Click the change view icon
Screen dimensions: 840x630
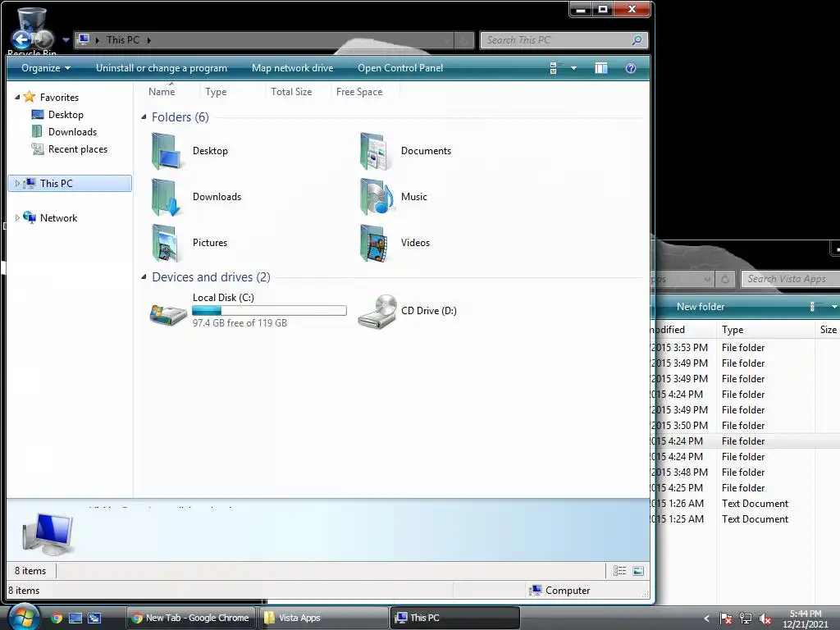(x=554, y=68)
